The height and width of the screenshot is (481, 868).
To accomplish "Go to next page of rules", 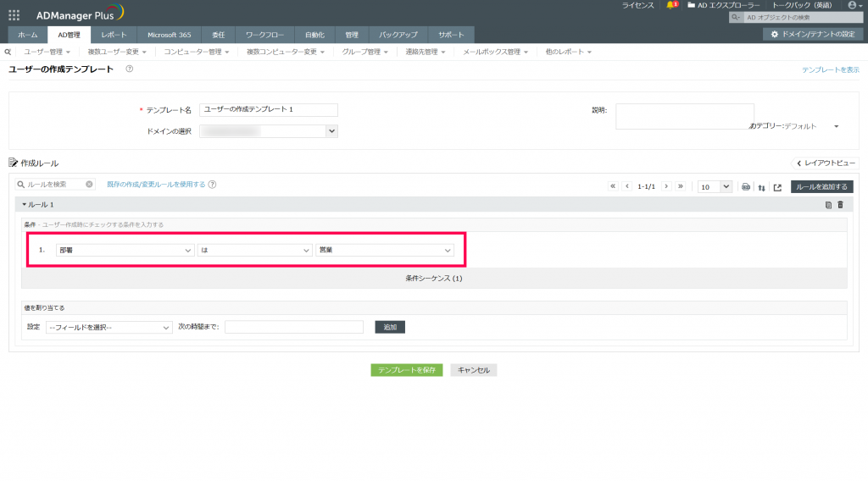I will click(x=666, y=186).
